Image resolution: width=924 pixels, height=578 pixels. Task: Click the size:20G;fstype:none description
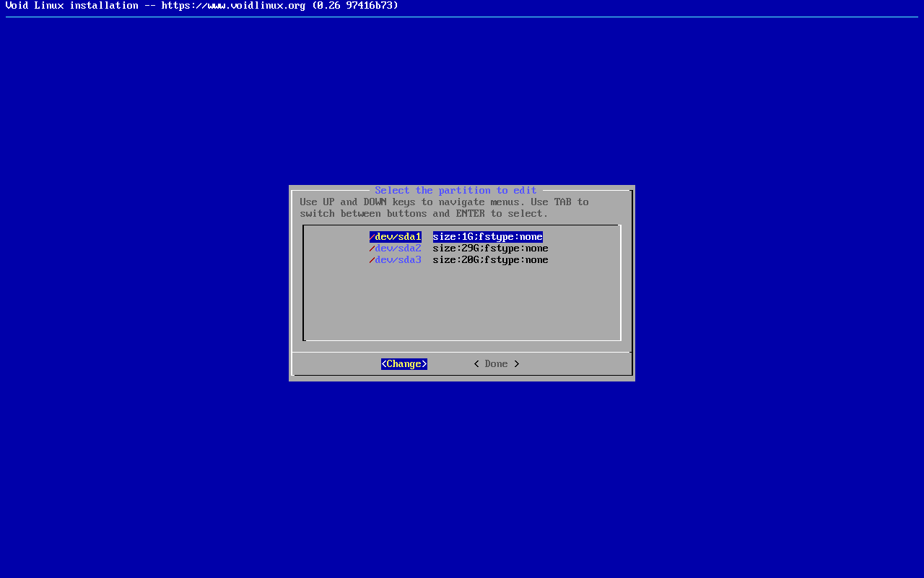coord(491,260)
